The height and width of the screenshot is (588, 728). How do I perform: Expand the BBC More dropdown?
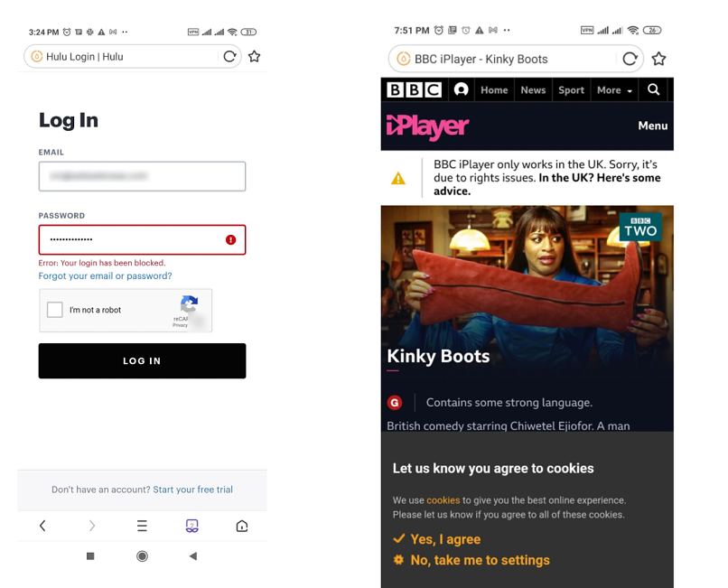[x=614, y=90]
